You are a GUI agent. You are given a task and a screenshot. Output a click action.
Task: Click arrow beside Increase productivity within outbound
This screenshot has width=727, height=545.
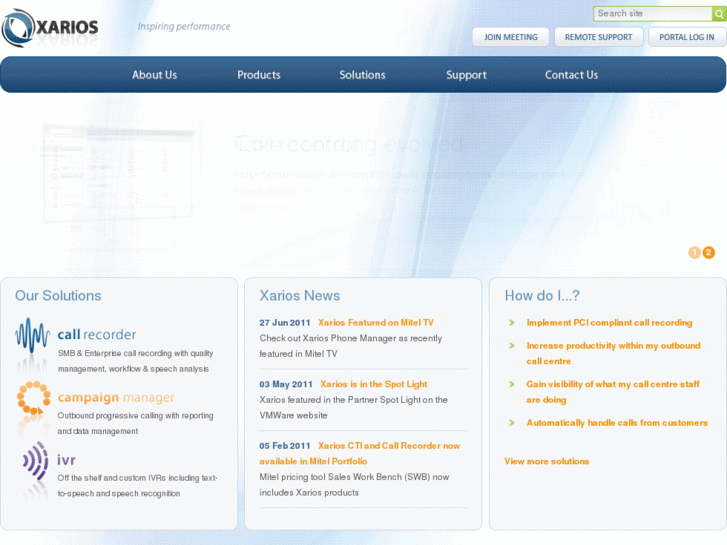512,346
